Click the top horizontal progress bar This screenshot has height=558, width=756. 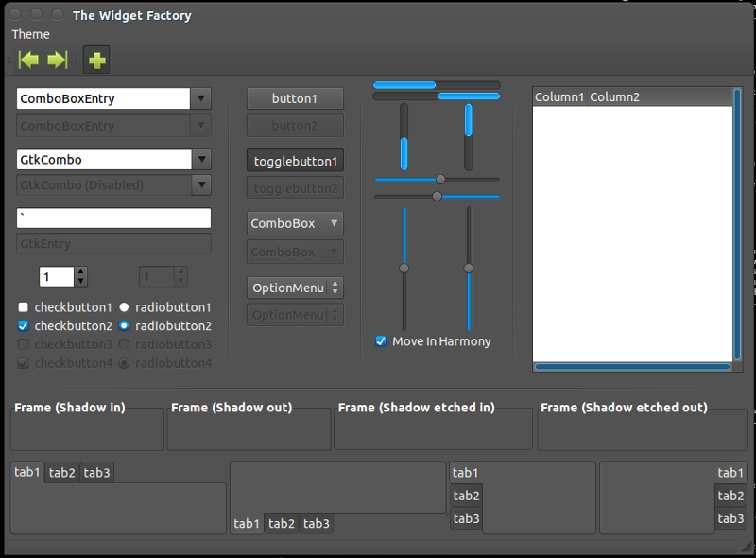click(437, 85)
